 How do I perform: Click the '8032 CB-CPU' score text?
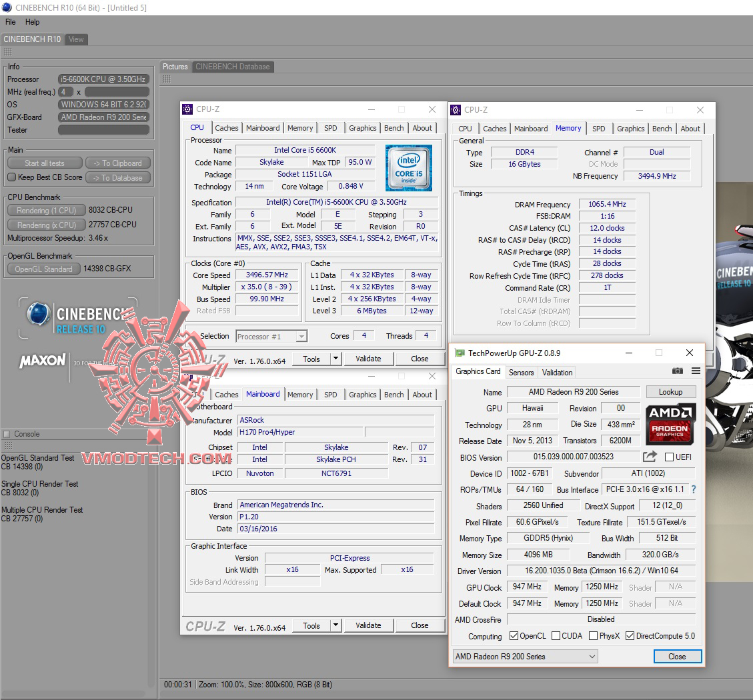coord(111,210)
